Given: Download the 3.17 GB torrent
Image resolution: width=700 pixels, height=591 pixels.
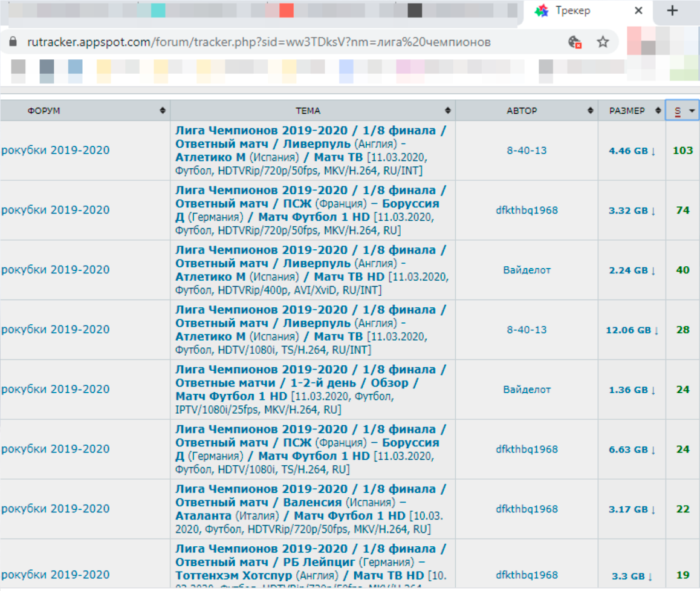Looking at the screenshot, I should [x=632, y=510].
